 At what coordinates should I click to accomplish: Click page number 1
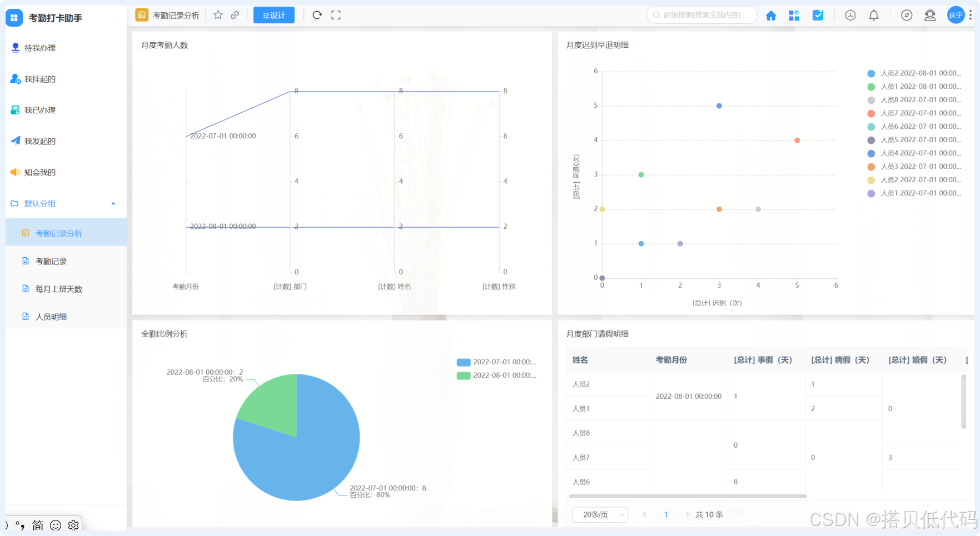[x=666, y=515]
